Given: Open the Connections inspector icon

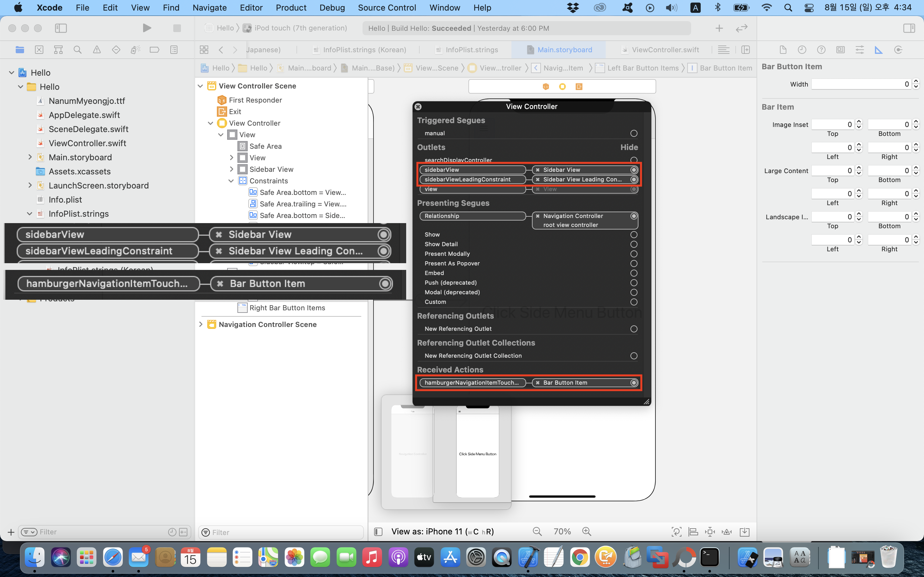Looking at the screenshot, I should 898,50.
